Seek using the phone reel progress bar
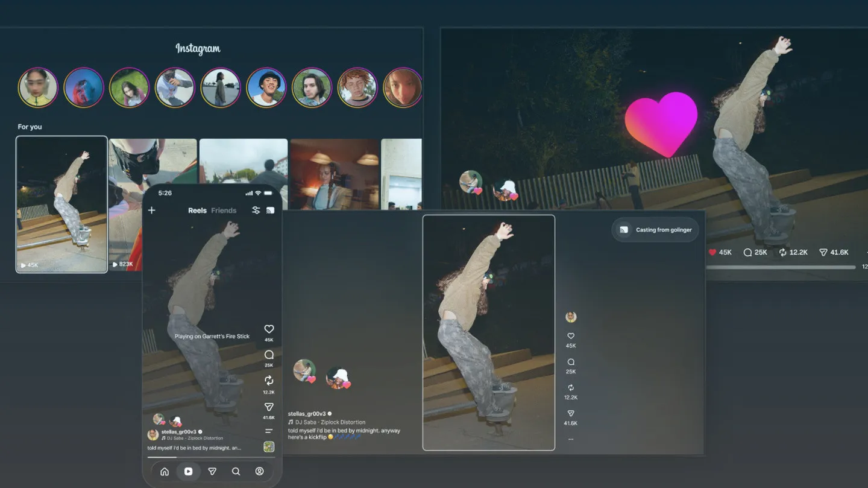868x488 pixels. coord(212,457)
